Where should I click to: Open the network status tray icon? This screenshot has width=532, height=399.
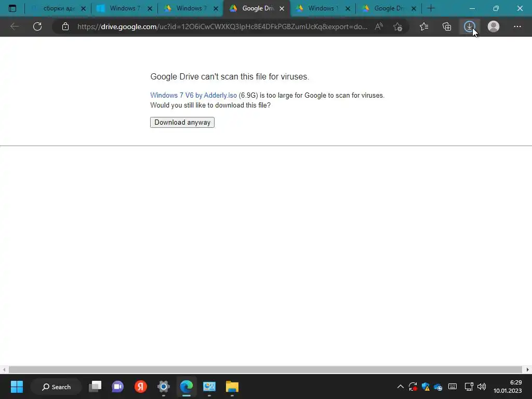[x=469, y=387]
